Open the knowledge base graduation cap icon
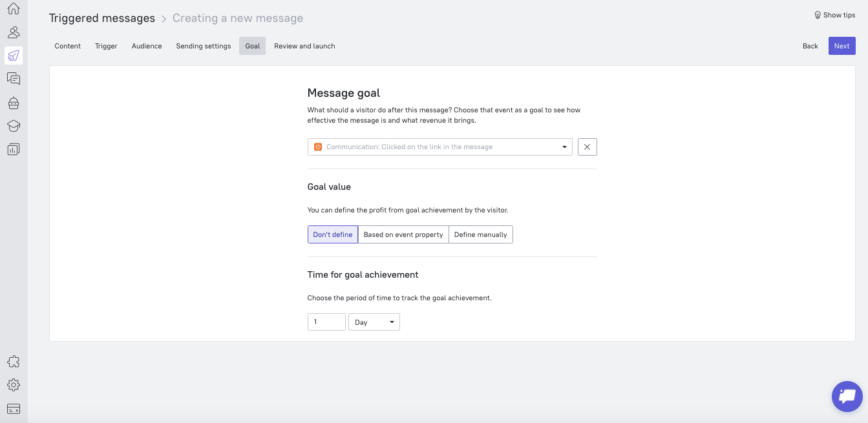The height and width of the screenshot is (423, 868). 14,125
